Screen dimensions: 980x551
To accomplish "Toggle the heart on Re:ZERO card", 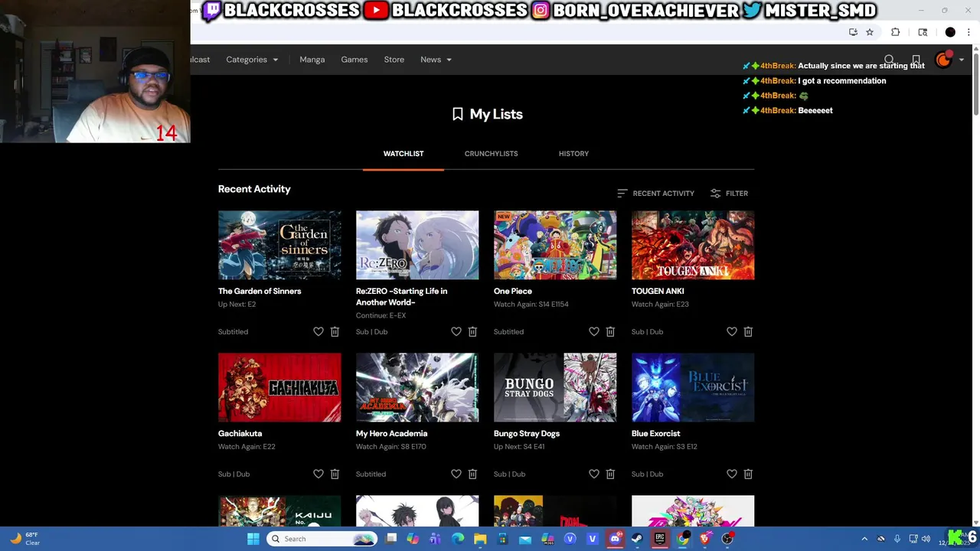I will coord(456,331).
